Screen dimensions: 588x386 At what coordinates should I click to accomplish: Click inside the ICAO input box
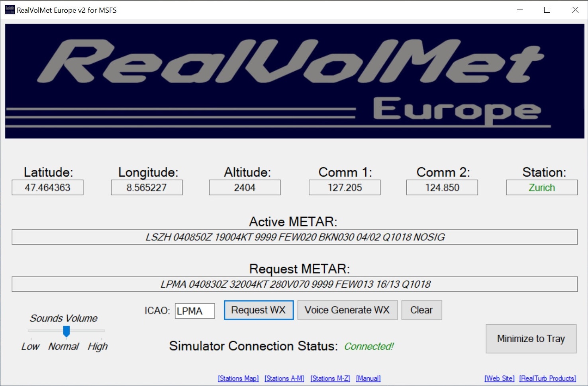[195, 311]
